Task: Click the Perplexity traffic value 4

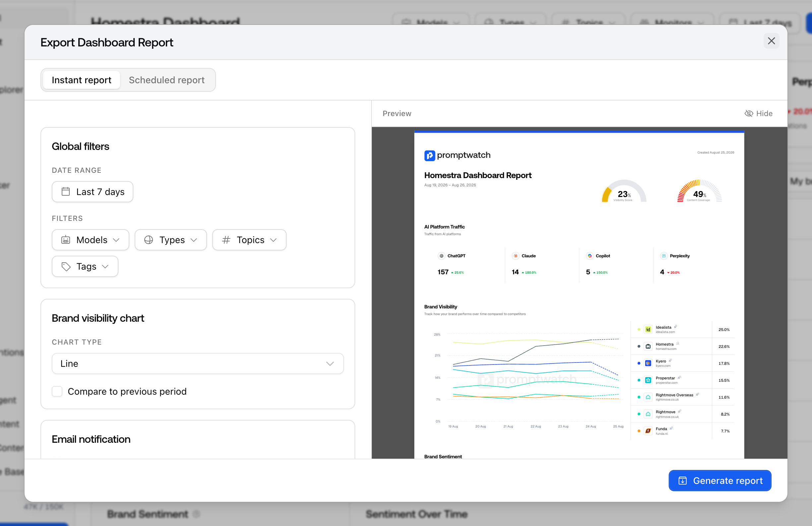Action: tap(662, 272)
